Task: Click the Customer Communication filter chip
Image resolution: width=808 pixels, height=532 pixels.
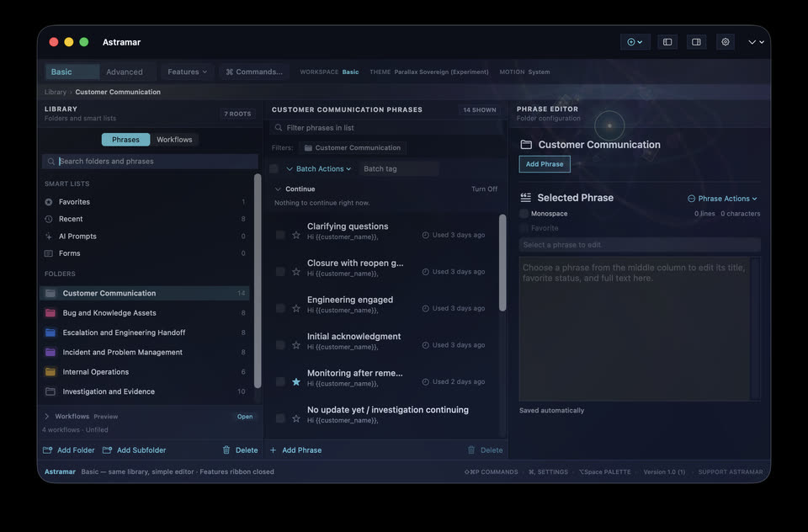Action: click(353, 147)
